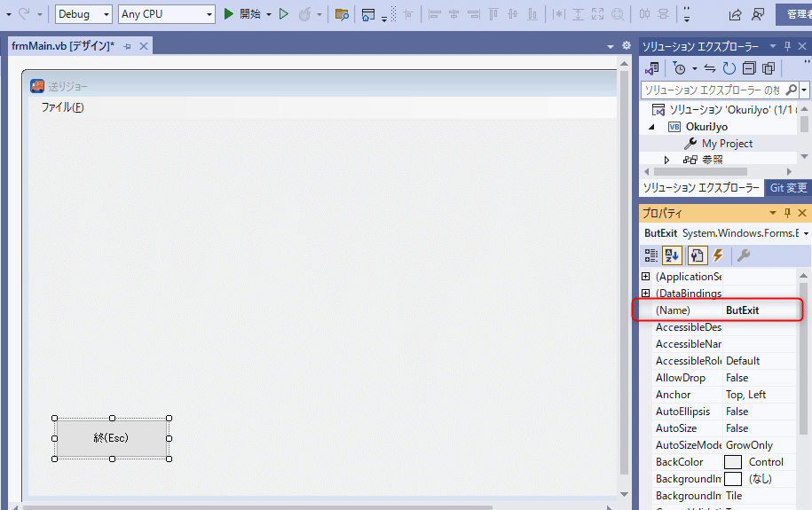Open the Solution Explorer search options dropdown
The image size is (812, 510).
(804, 90)
